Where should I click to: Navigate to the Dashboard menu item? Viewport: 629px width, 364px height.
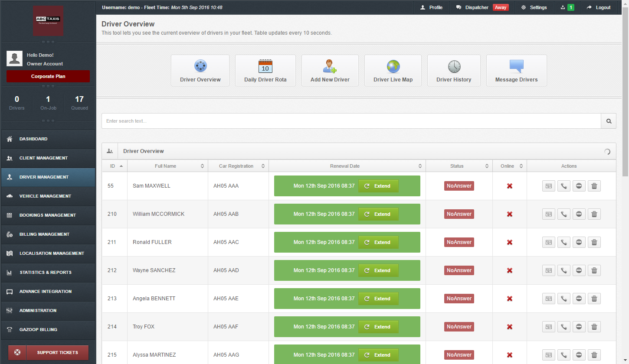[48, 139]
